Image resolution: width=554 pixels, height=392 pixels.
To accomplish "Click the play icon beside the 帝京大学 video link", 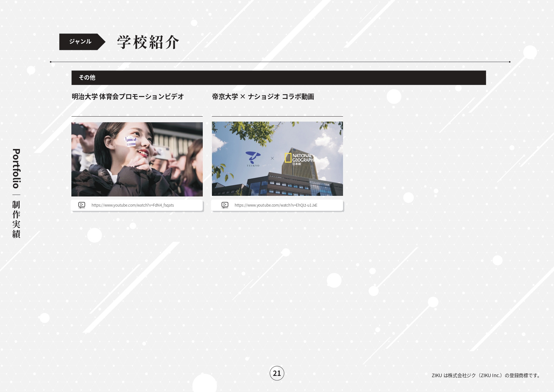I will pyautogui.click(x=224, y=205).
